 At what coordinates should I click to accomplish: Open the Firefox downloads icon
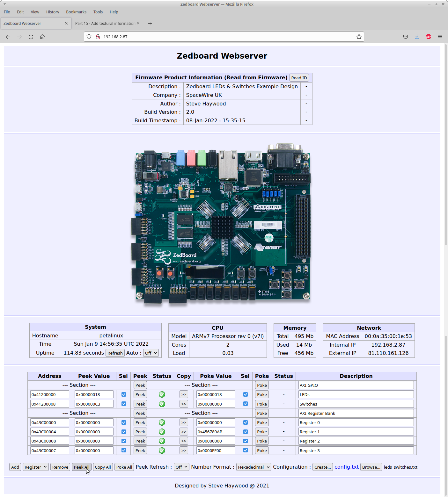click(417, 37)
